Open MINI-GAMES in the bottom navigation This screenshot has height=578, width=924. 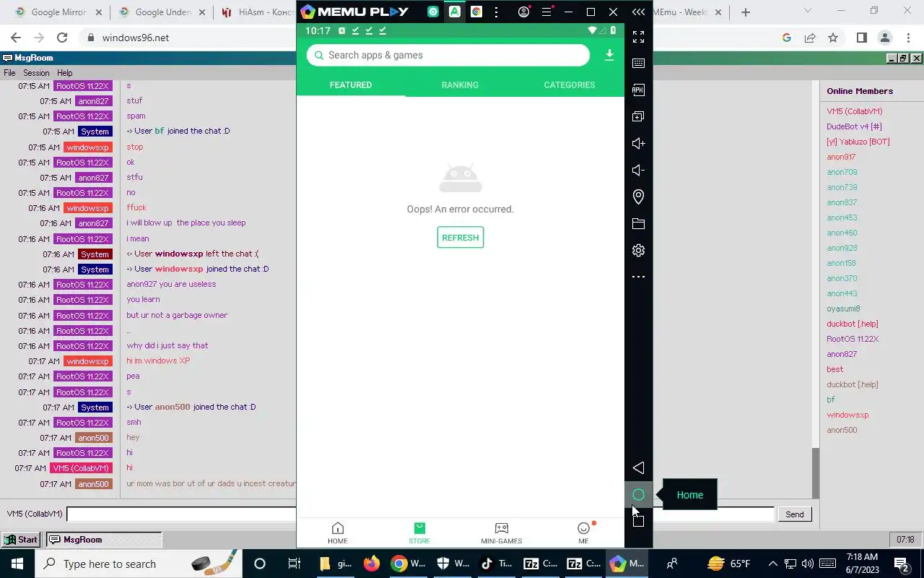click(502, 533)
